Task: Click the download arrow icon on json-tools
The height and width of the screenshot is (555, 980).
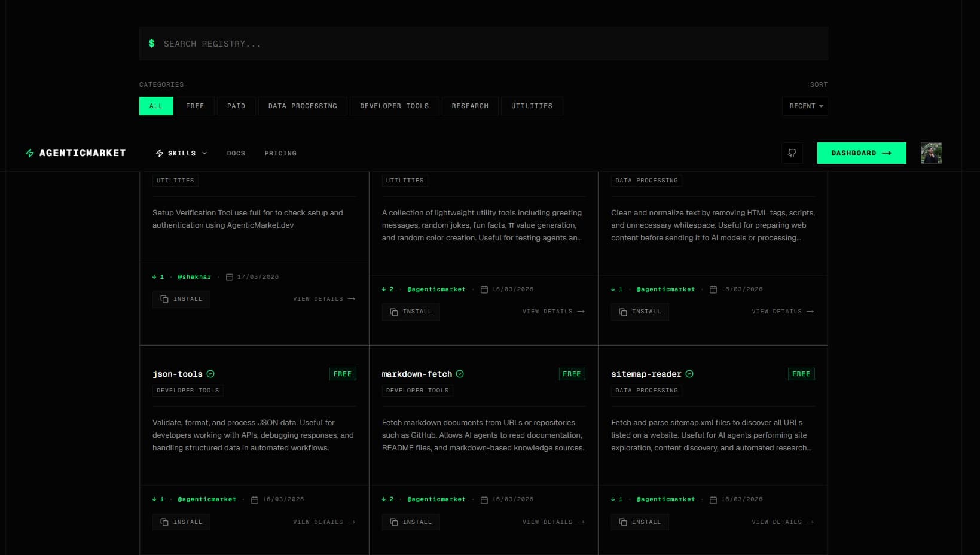Action: click(154, 499)
